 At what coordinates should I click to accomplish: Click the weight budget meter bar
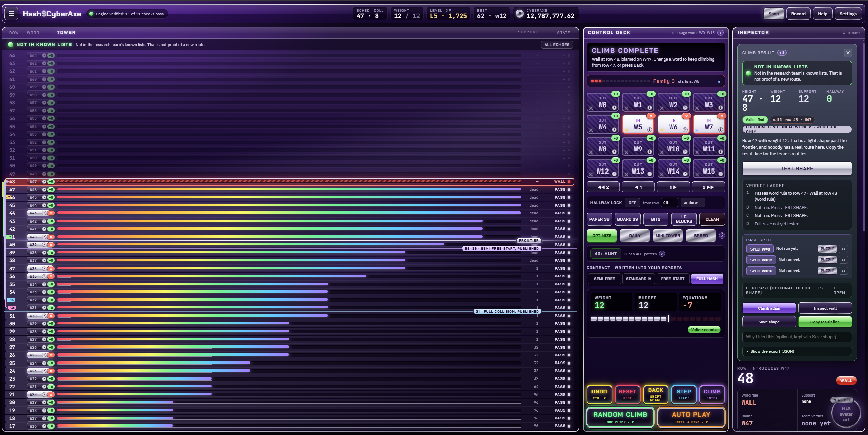(x=656, y=319)
